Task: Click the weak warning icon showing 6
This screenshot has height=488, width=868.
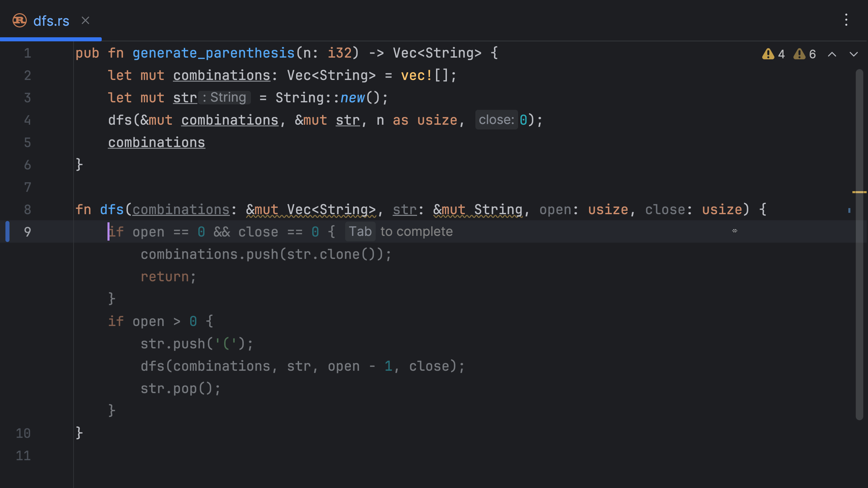Action: [800, 54]
